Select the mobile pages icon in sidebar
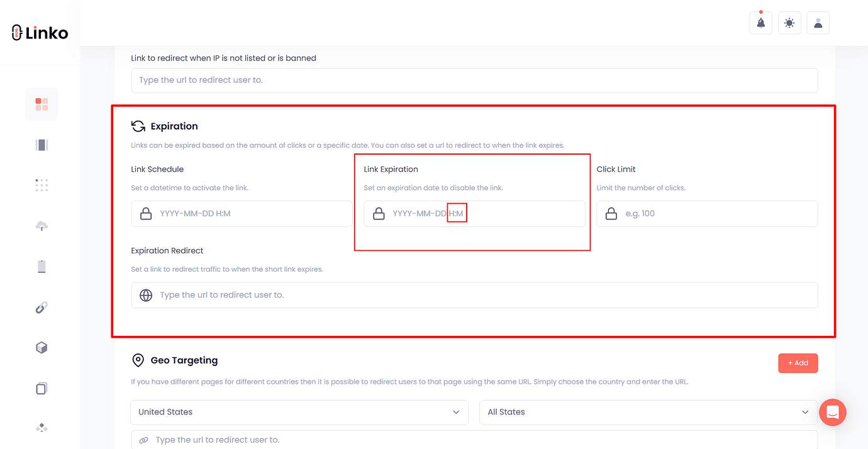This screenshot has height=449, width=868. tap(41, 266)
